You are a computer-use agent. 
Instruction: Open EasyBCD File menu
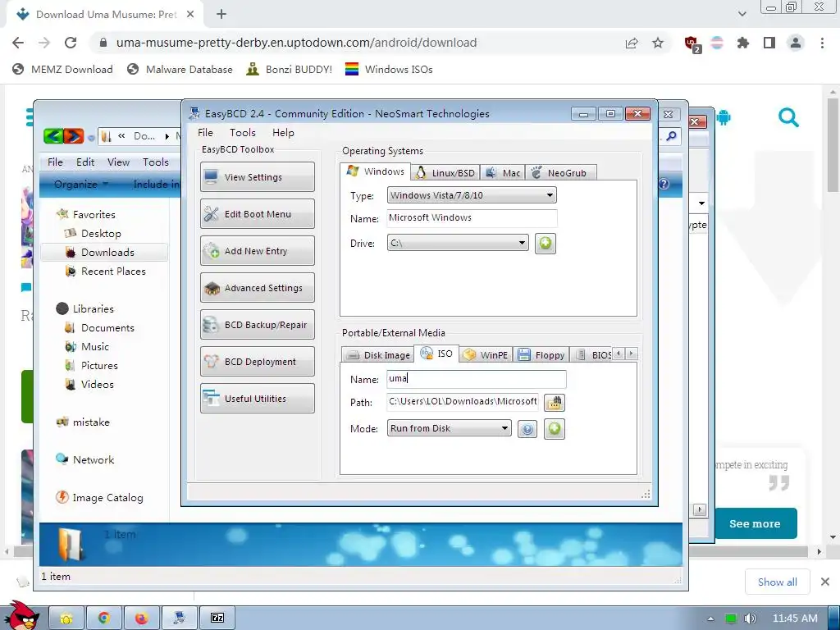(205, 132)
